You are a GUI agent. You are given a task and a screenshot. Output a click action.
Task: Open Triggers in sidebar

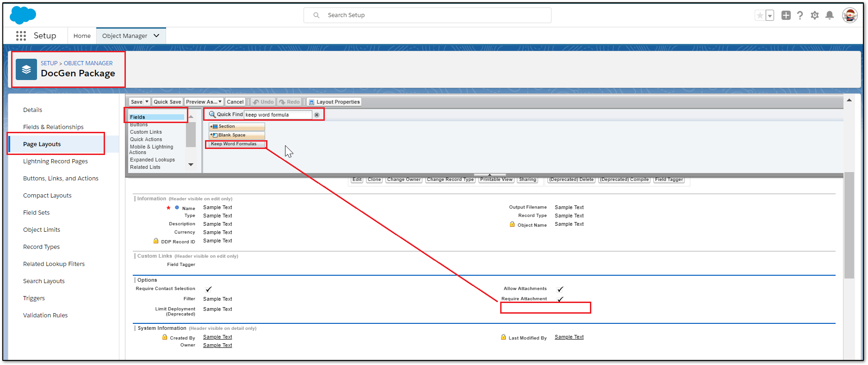pos(34,298)
